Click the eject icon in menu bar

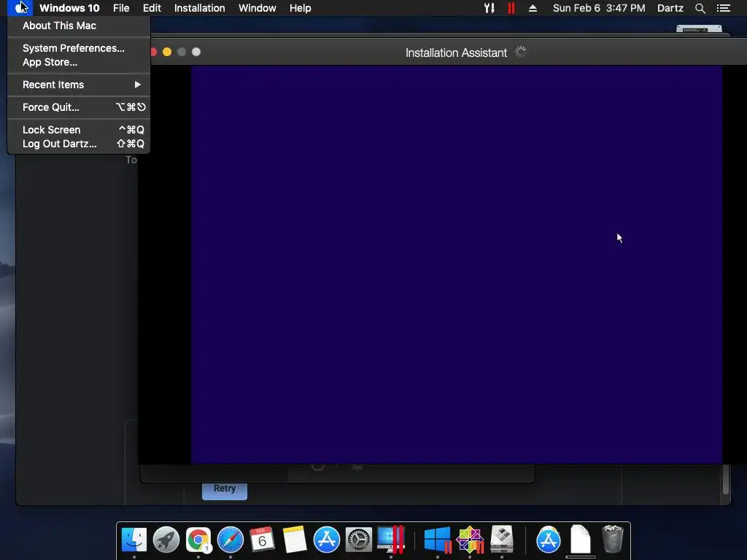point(533,8)
